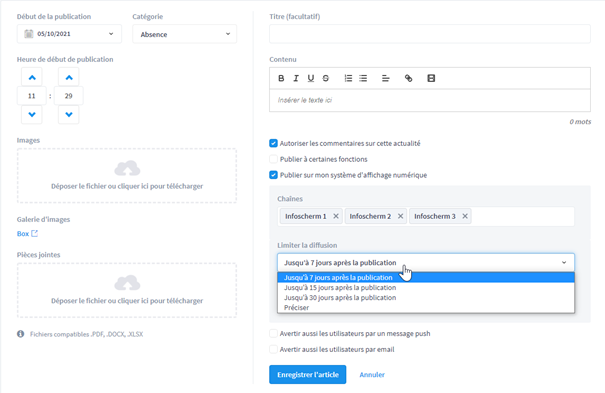Collapse the Limiter la diffusion dropdown
This screenshot has height=393, width=605.
pyautogui.click(x=426, y=262)
